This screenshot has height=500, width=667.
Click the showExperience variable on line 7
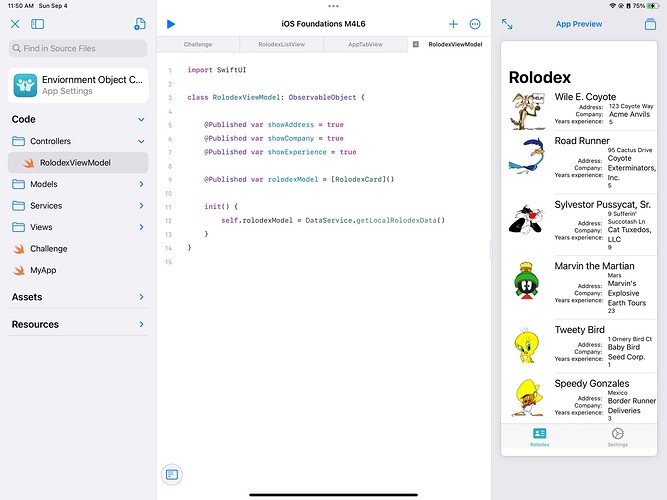pos(297,152)
